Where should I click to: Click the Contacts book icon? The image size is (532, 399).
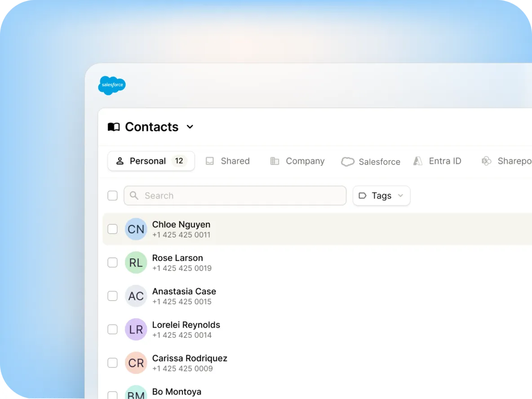point(114,127)
